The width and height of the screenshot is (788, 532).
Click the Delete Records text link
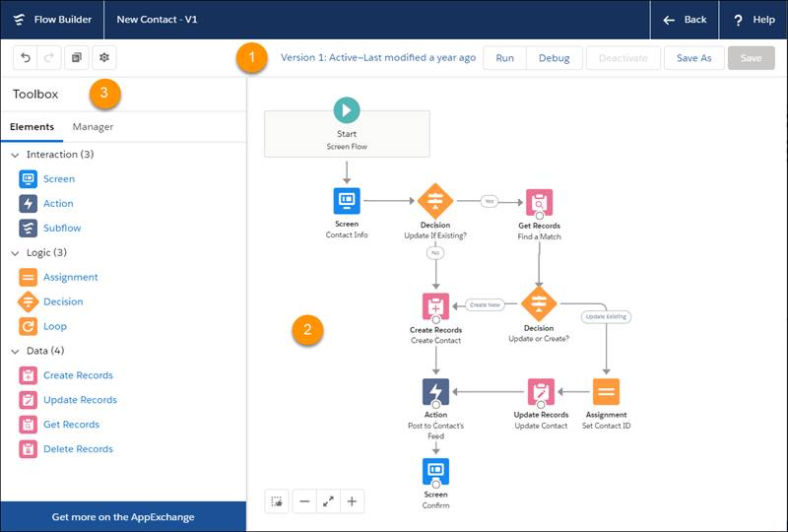[x=78, y=449]
